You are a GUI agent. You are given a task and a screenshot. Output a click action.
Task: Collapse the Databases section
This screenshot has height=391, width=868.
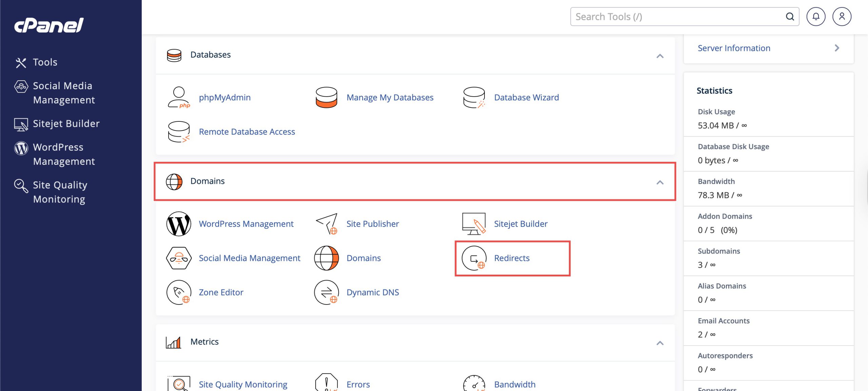660,56
